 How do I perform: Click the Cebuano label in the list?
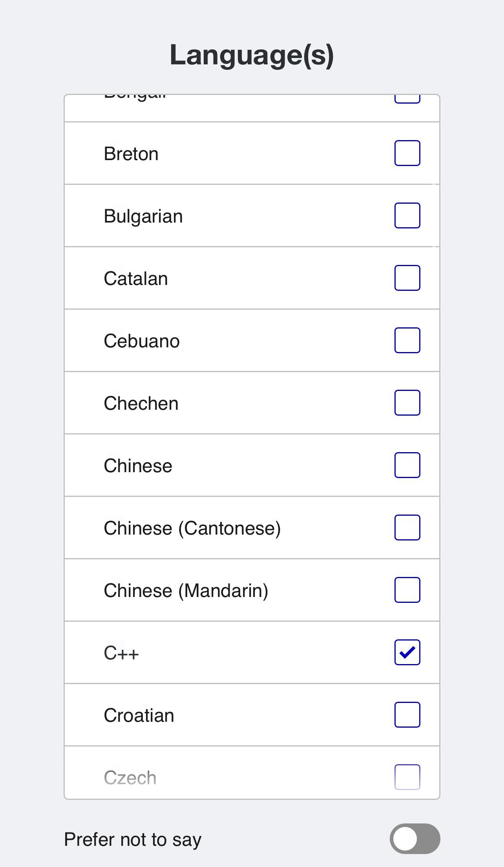(142, 341)
